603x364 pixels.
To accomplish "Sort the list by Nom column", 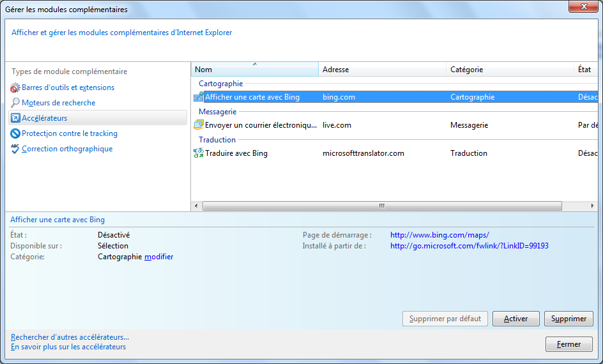I will [x=255, y=69].
